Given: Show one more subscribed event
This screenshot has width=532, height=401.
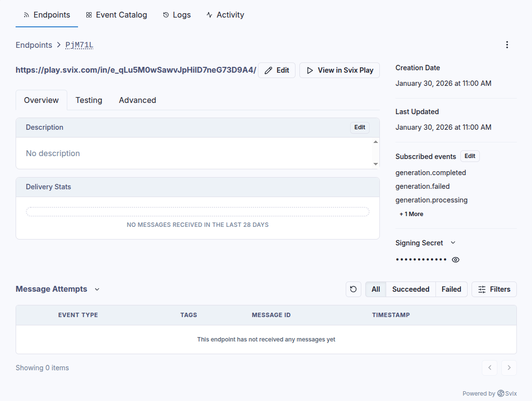Looking at the screenshot, I should [411, 214].
